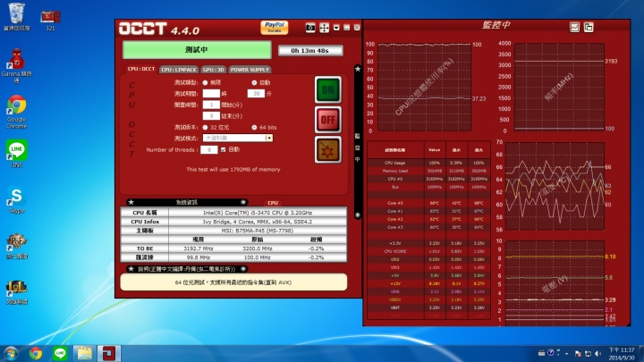Open the OCCT title bar dropdown arrow

(x=336, y=28)
